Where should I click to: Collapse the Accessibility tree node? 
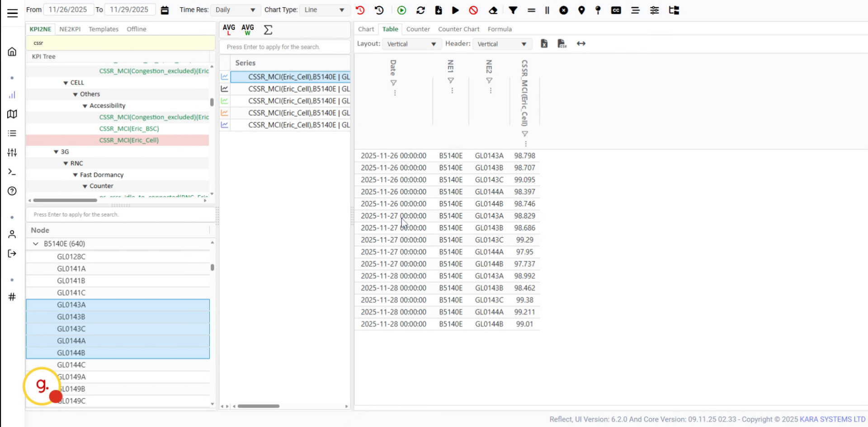(x=85, y=106)
